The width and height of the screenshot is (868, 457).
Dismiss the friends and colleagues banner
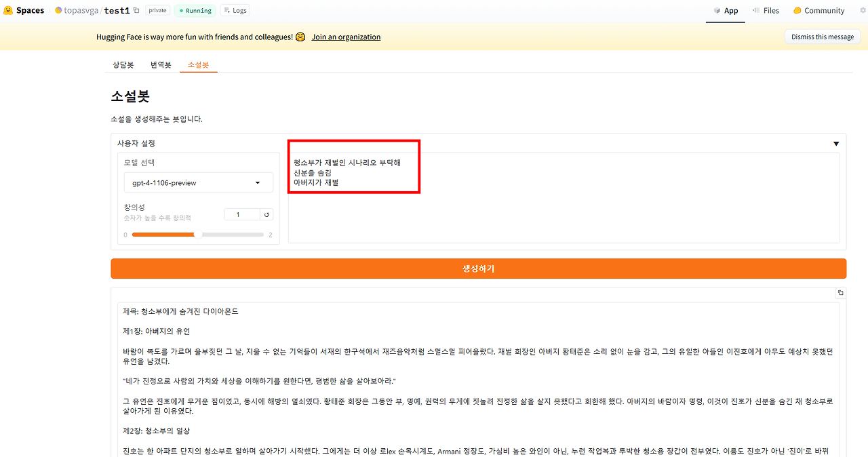(x=822, y=36)
